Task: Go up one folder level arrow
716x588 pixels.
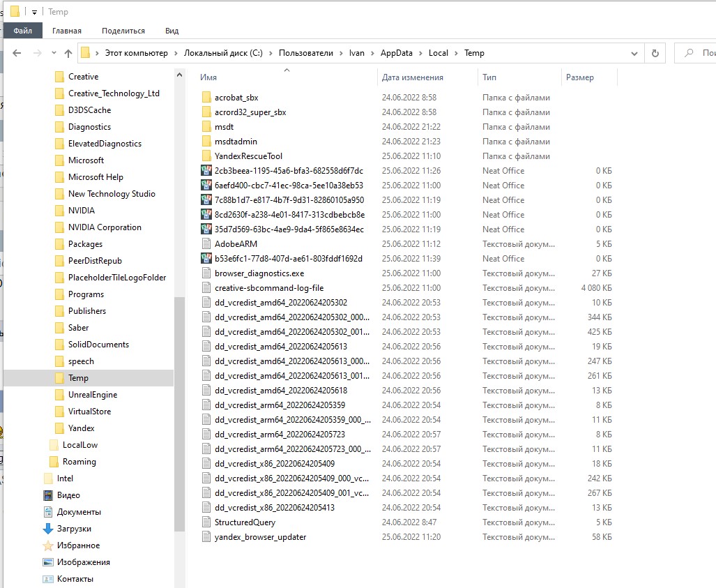Action: (68, 53)
